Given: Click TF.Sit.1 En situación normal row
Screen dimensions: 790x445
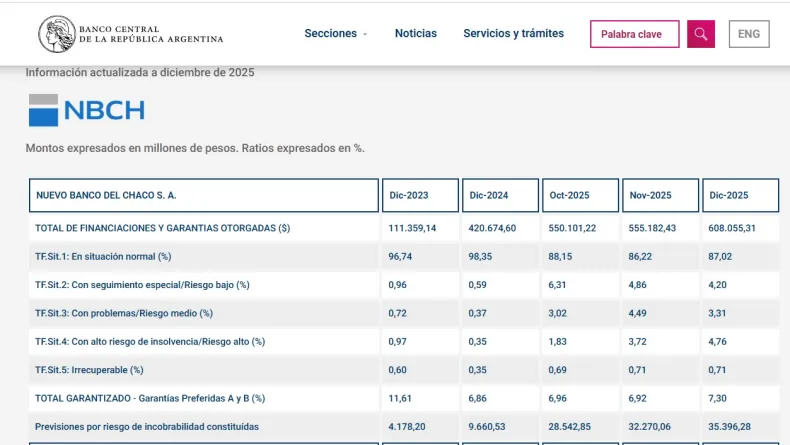Looking at the screenshot, I should [103, 257].
